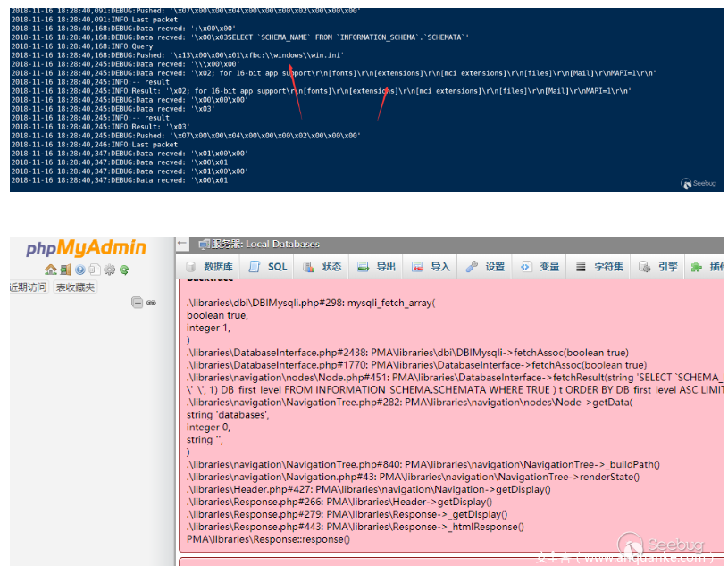This screenshot has width=728, height=574.
Task: Switch to 近期访问 (Recent) tab
Action: 28,287
